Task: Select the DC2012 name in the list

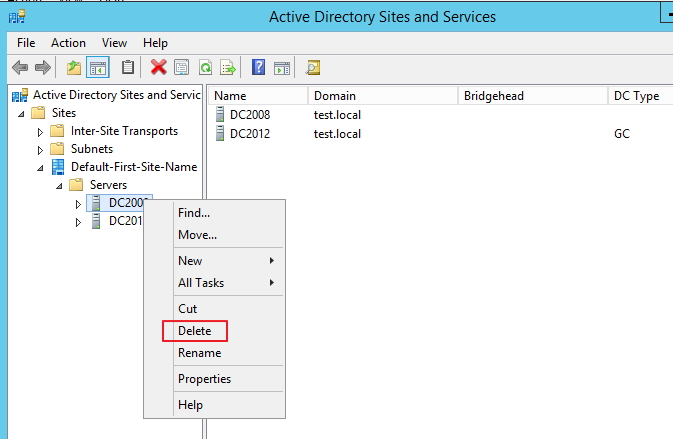Action: [x=250, y=133]
